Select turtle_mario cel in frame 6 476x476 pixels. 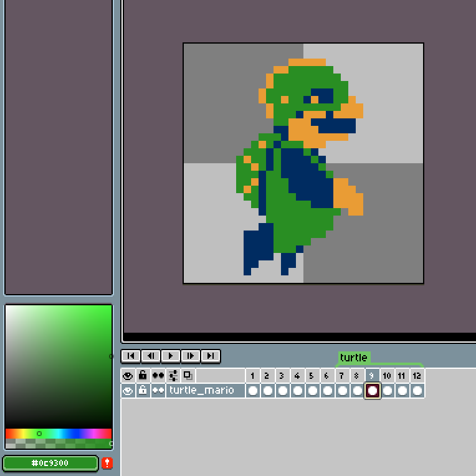tap(327, 391)
